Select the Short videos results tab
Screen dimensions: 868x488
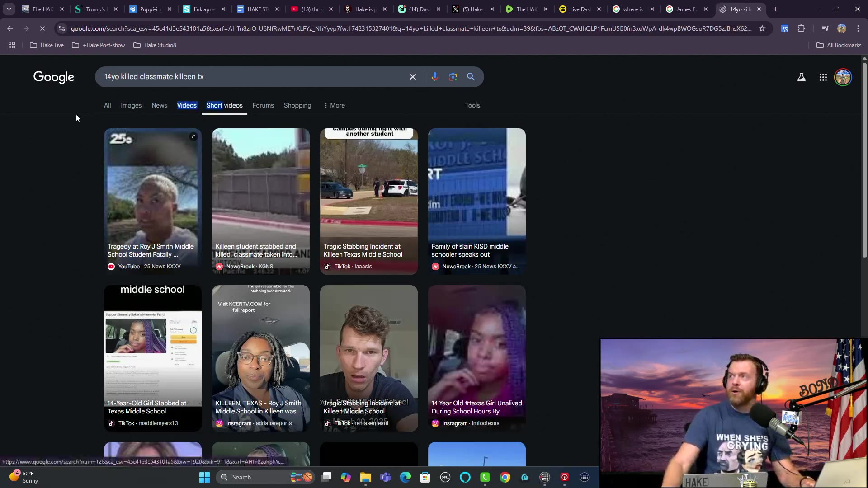click(224, 105)
